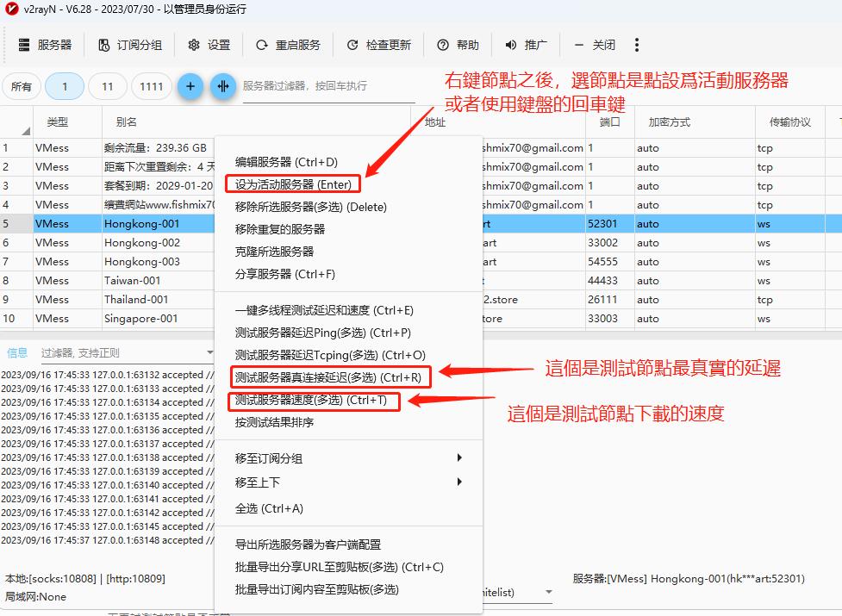Viewport: 842px width, 616px height.
Task: Select the subscription group tab 1
Action: [x=65, y=86]
